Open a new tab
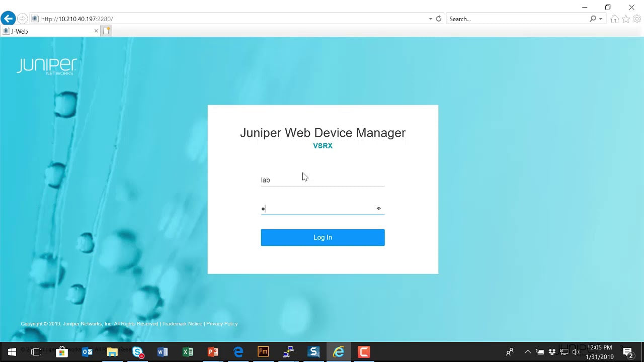Viewport: 644px width, 362px height. pyautogui.click(x=106, y=31)
